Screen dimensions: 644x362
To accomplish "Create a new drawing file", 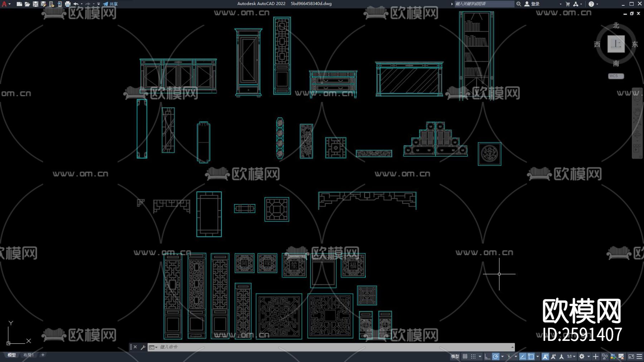I will point(19,4).
